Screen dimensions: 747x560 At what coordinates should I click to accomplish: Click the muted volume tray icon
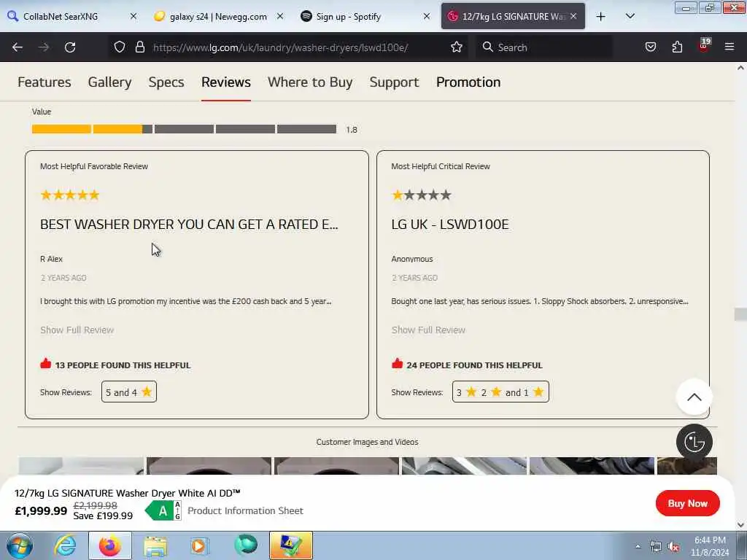[x=673, y=547]
